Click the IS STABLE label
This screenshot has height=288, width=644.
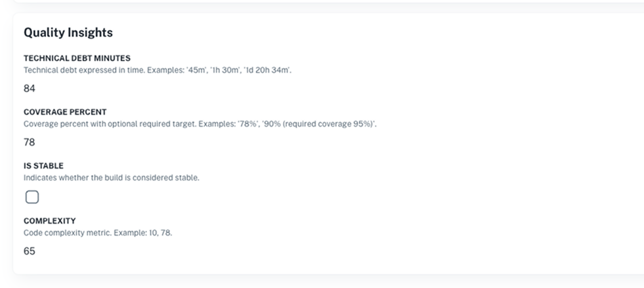tap(43, 166)
